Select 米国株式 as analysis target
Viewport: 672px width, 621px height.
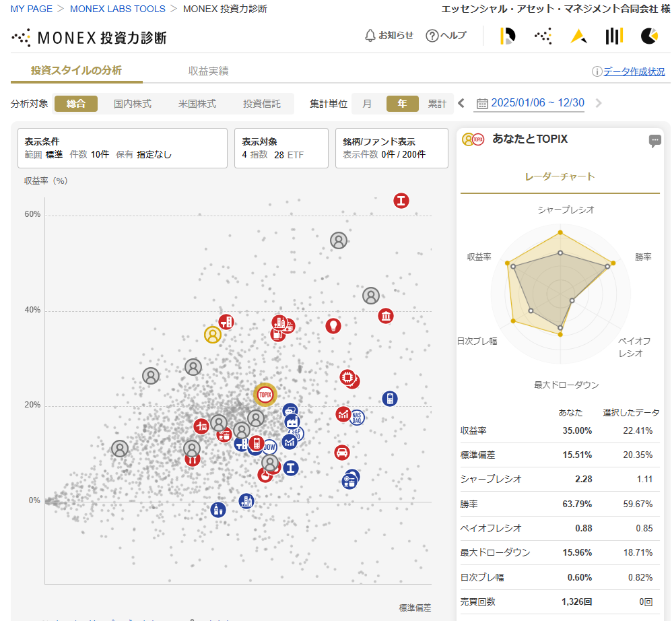click(x=197, y=104)
